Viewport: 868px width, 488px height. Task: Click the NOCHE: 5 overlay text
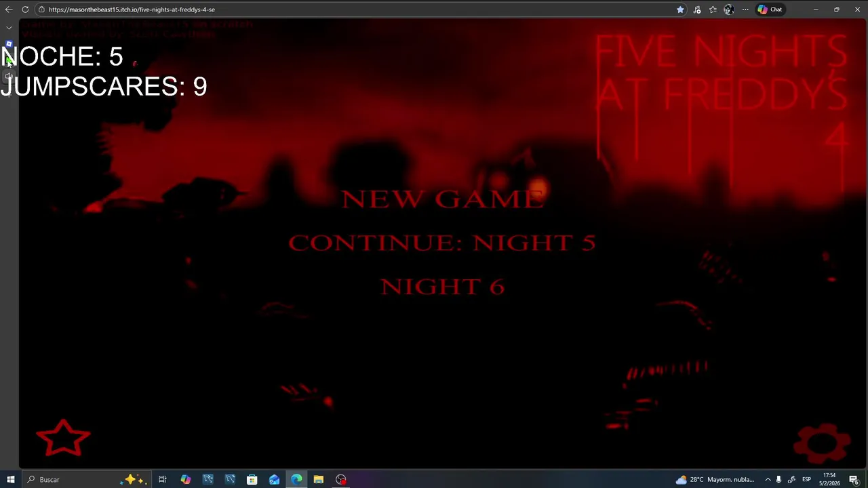62,56
